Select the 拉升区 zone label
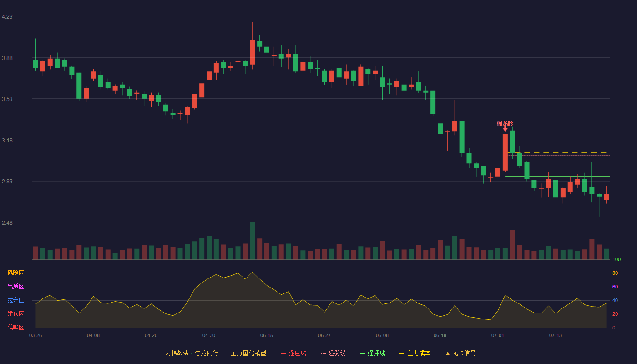 coord(15,300)
